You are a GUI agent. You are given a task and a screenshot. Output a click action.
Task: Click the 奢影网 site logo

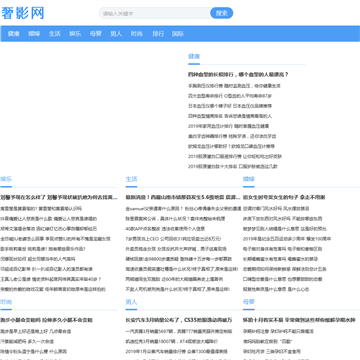coord(23,13)
